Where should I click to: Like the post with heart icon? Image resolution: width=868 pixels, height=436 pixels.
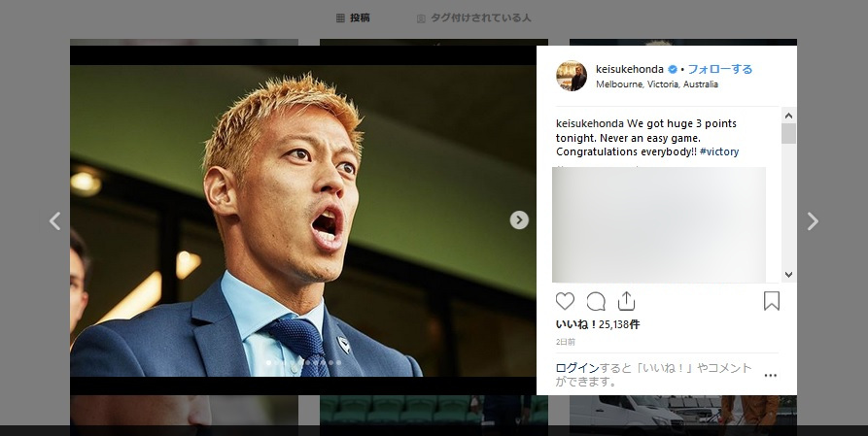pos(565,302)
